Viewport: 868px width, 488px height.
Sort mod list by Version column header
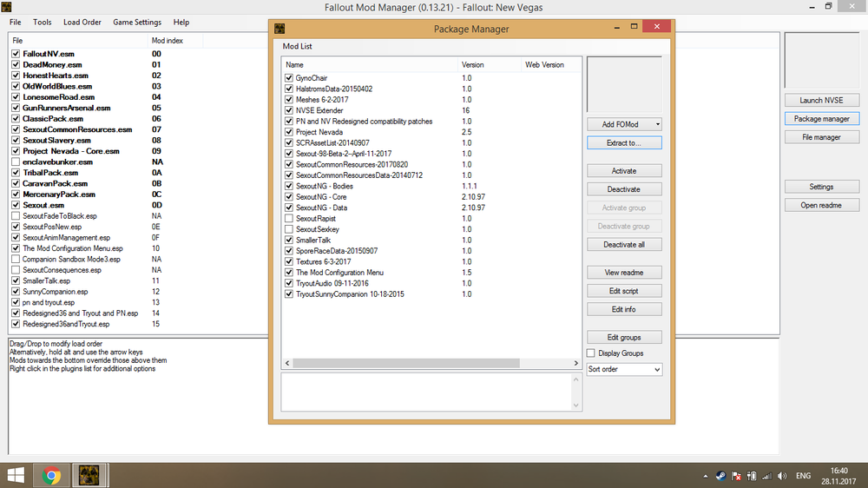pos(490,65)
